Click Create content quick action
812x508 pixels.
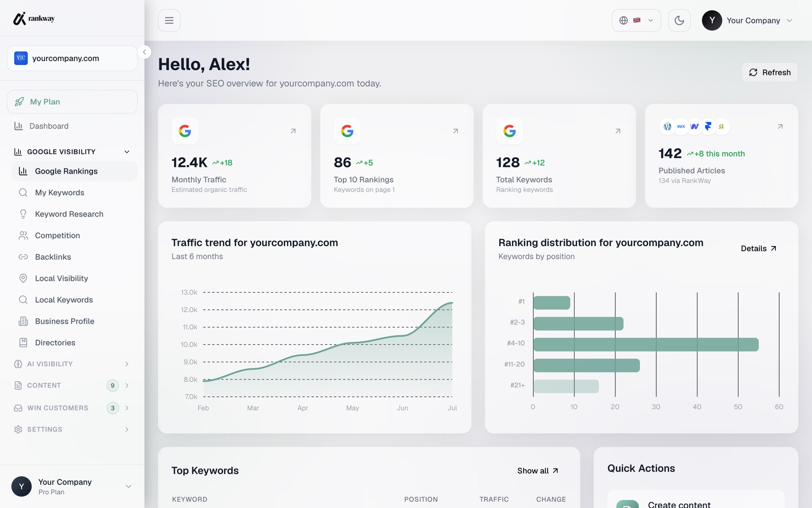coord(696,500)
